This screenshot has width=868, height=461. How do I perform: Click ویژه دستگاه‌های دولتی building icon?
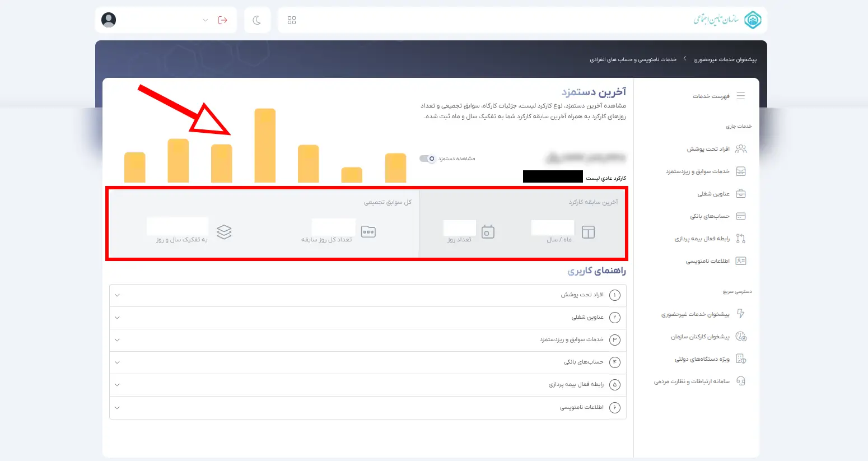[x=741, y=359]
